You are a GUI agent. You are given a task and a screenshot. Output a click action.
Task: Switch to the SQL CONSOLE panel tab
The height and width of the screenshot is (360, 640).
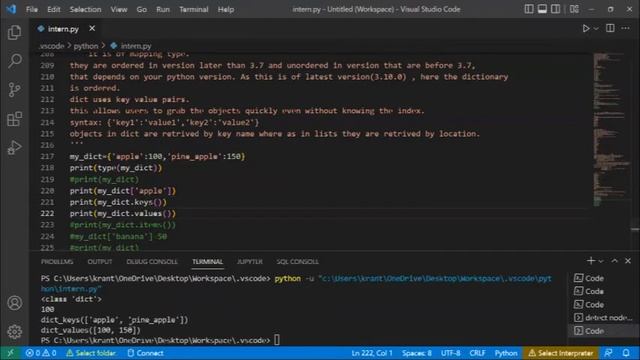298,262
